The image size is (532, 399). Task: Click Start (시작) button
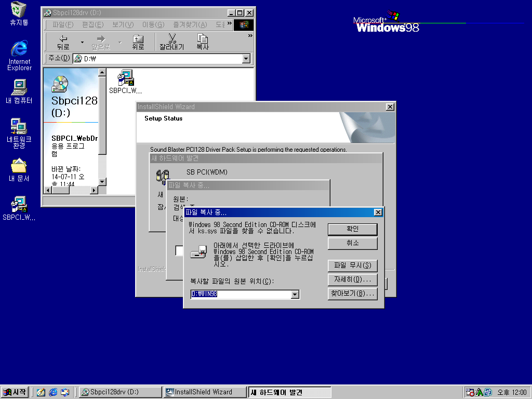point(14,392)
